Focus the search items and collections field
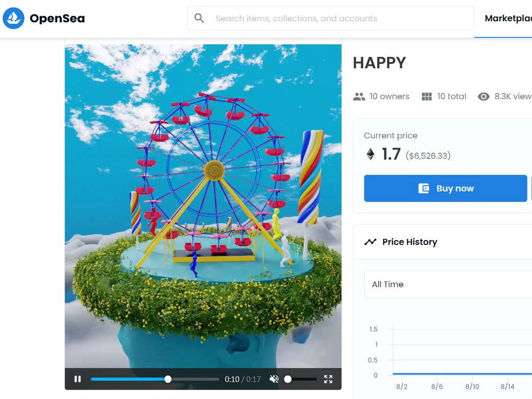This screenshot has height=399, width=532. point(330,18)
